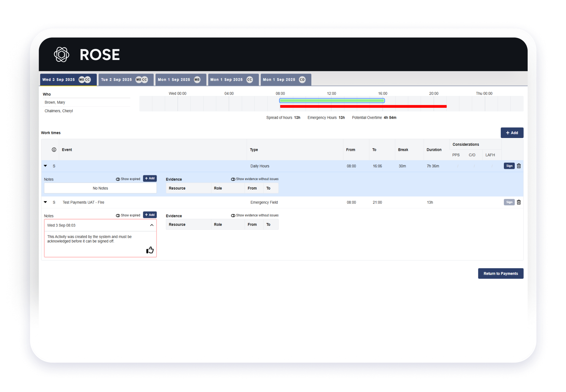Click the green progress bar in the timeline

[x=332, y=100]
